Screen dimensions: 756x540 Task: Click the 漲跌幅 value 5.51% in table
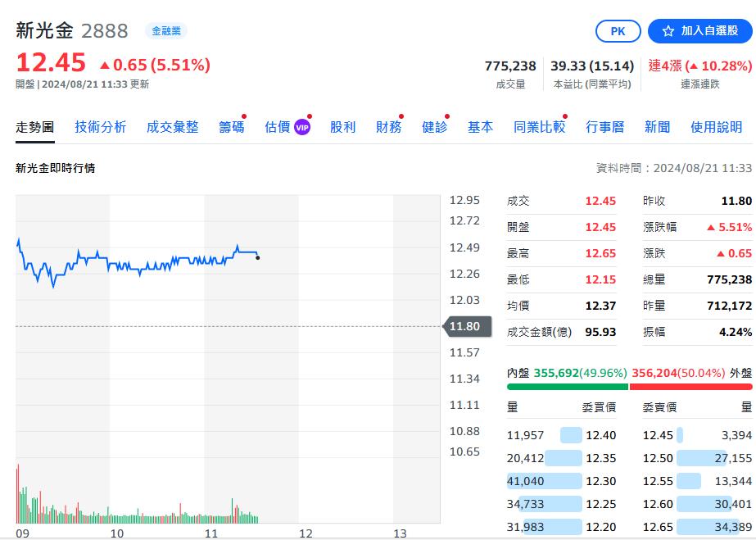[x=730, y=227]
